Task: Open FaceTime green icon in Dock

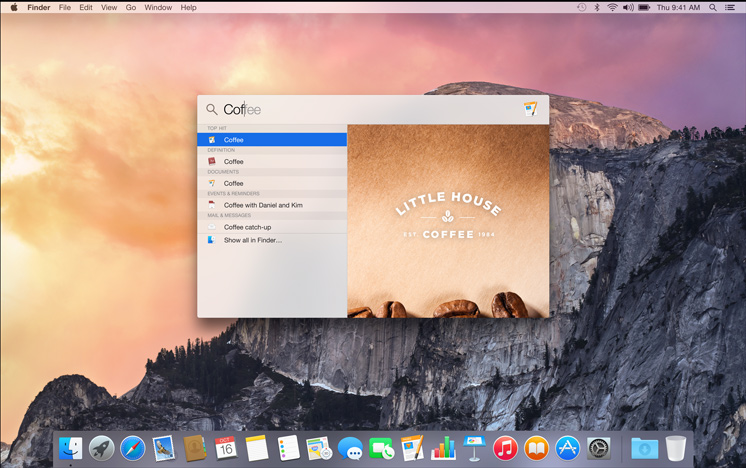Action: point(381,448)
